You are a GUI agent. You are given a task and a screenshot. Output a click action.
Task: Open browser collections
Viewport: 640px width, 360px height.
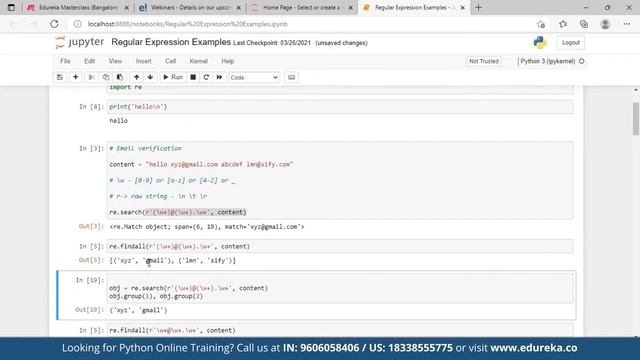(584, 24)
